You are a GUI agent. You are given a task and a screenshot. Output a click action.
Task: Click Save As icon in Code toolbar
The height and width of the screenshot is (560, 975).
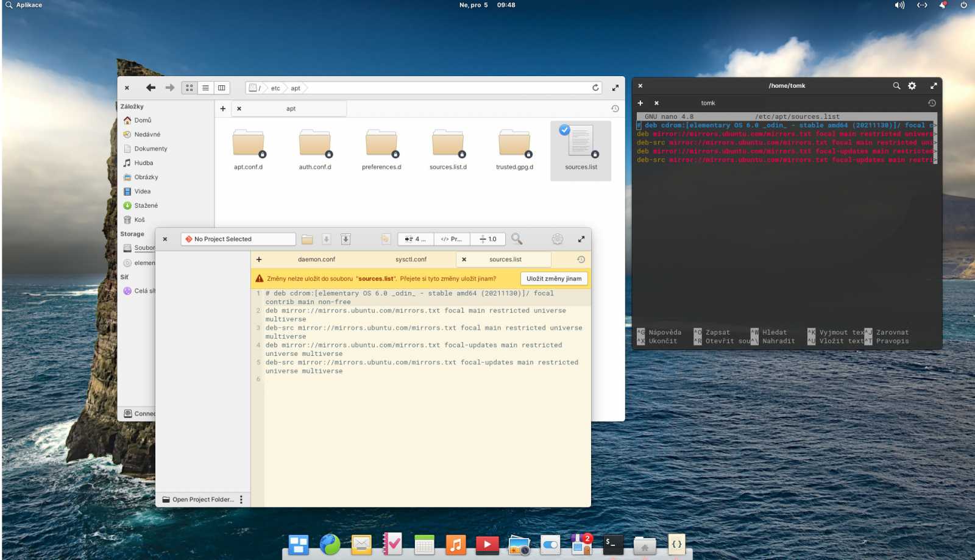346,239
